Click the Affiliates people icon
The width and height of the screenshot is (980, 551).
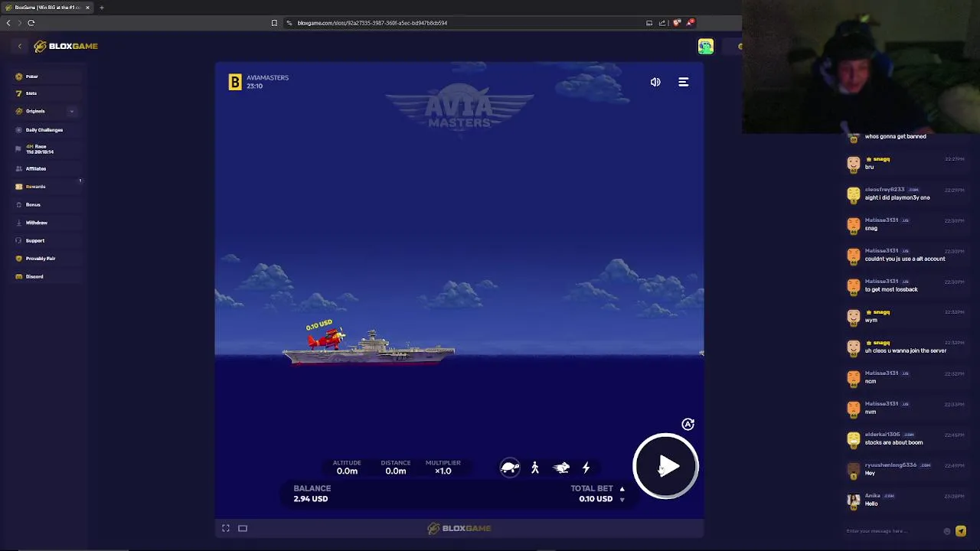coord(19,168)
